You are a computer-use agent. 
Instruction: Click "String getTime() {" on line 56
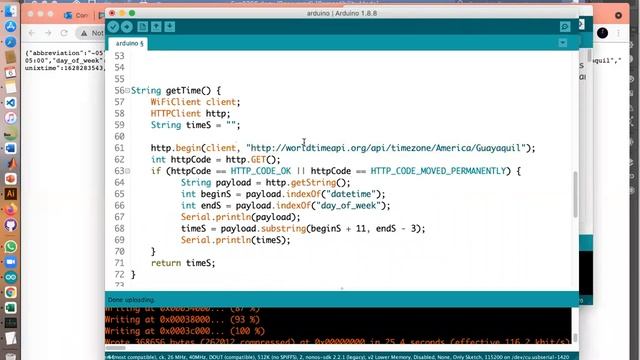point(176,91)
